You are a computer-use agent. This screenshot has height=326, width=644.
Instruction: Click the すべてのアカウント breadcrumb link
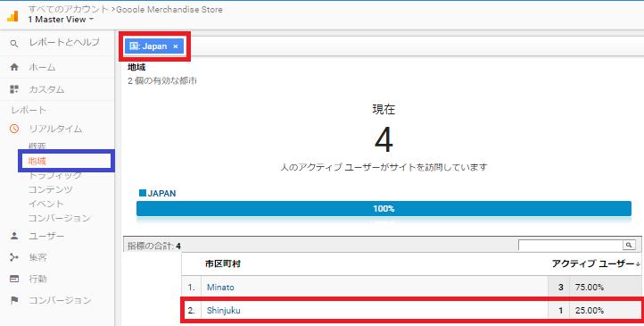click(69, 9)
